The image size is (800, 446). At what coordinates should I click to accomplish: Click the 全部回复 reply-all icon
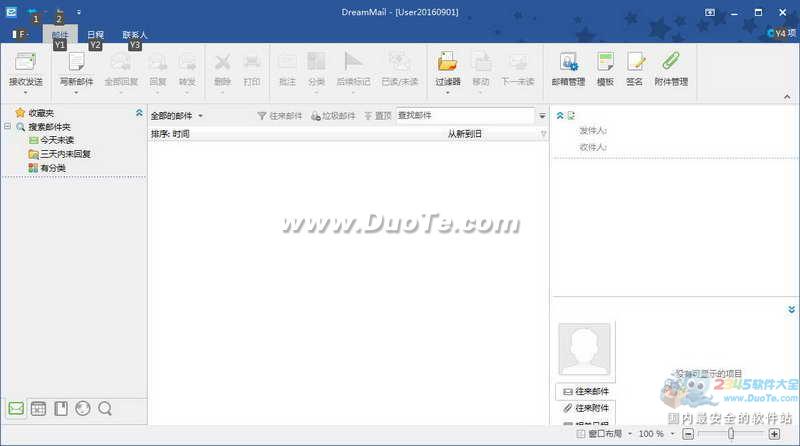coord(121,62)
